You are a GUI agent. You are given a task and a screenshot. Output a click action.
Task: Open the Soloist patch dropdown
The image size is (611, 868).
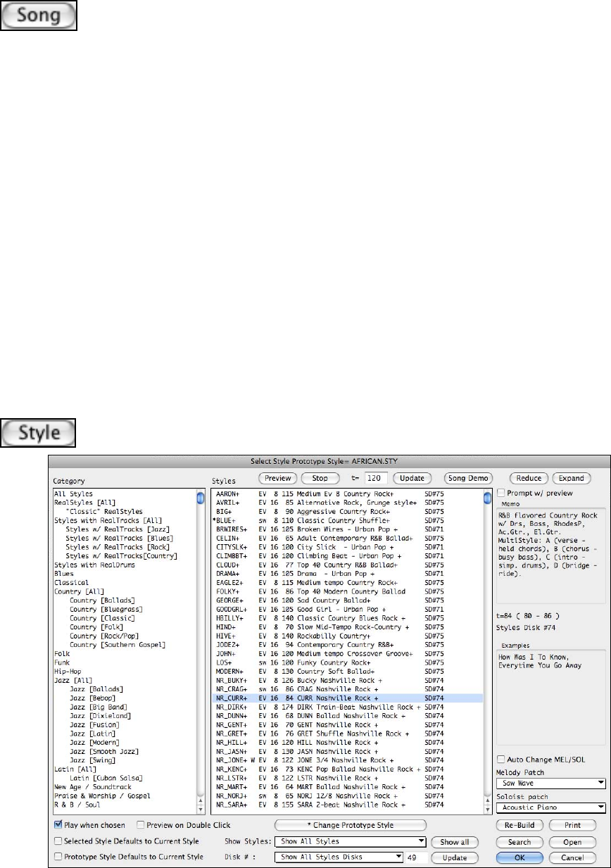point(550,807)
